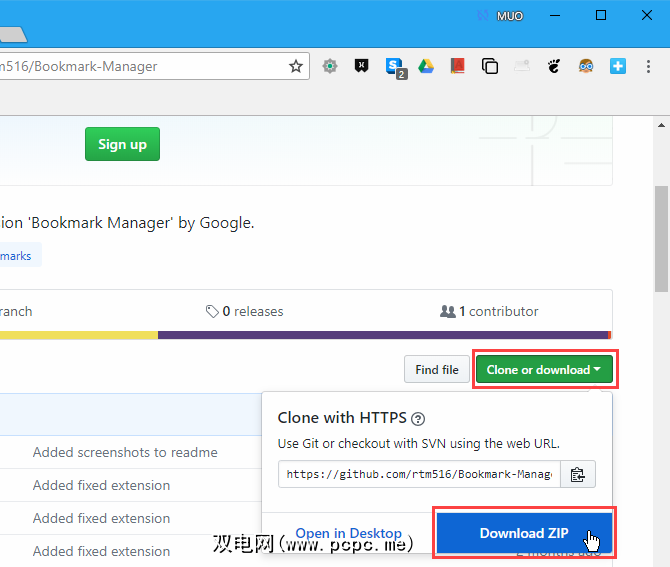Click the page scroll-up arrow
Image resolution: width=670 pixels, height=567 pixels.
click(661, 125)
